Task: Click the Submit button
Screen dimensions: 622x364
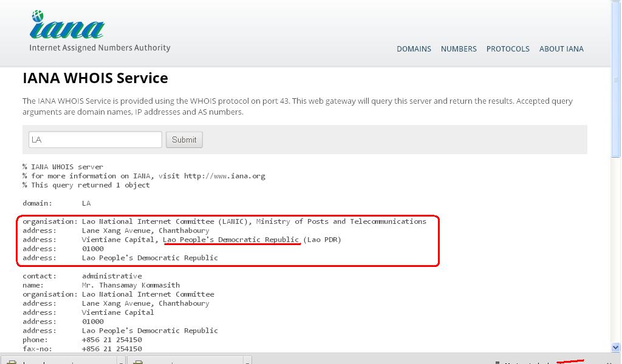Action: click(184, 140)
